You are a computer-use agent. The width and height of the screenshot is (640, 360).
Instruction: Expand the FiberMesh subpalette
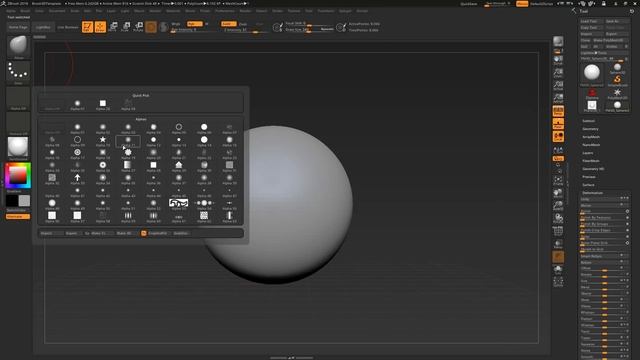coord(591,161)
